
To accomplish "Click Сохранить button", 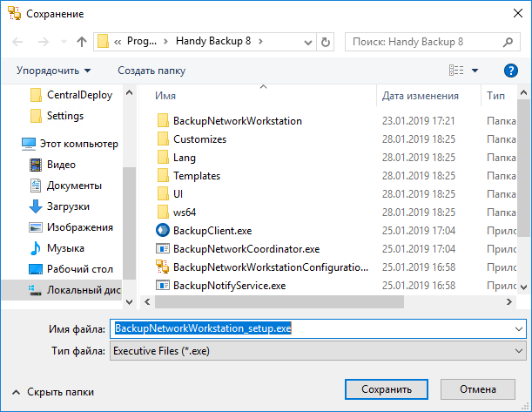I will [x=387, y=389].
